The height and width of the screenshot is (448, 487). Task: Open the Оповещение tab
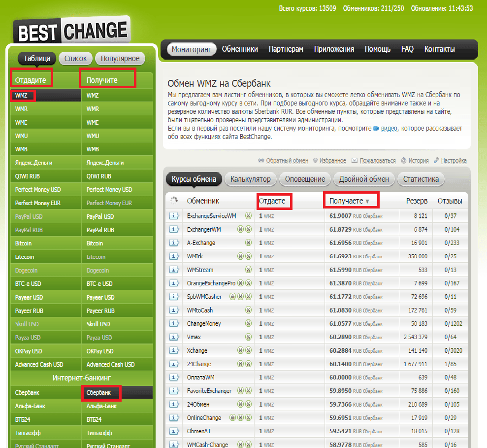click(305, 179)
